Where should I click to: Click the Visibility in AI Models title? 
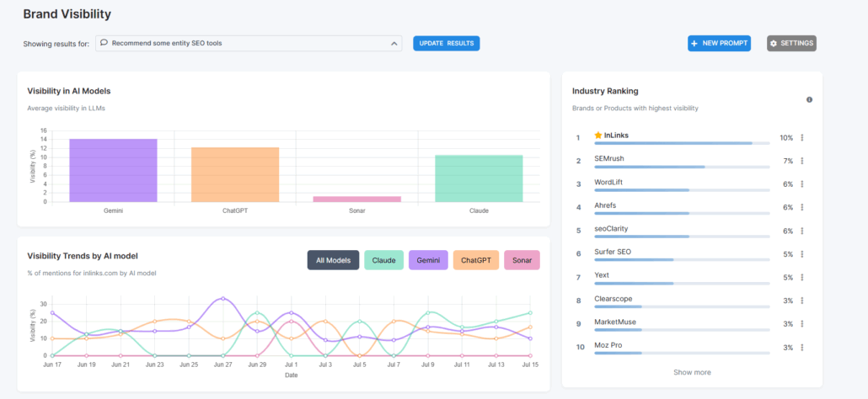(69, 91)
